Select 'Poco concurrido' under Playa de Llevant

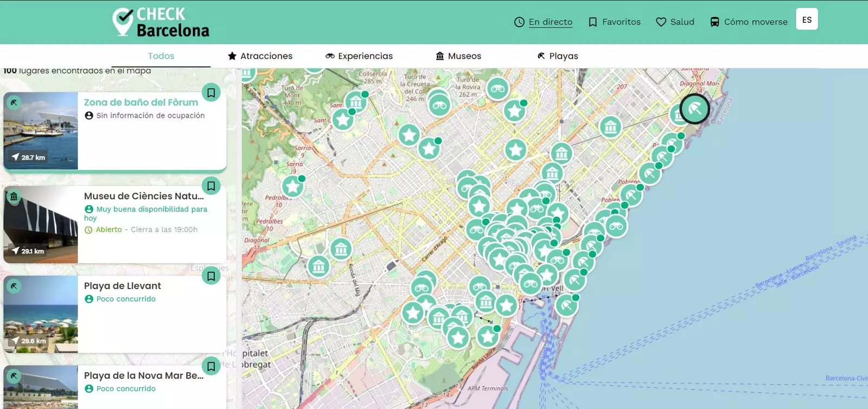pyautogui.click(x=120, y=299)
